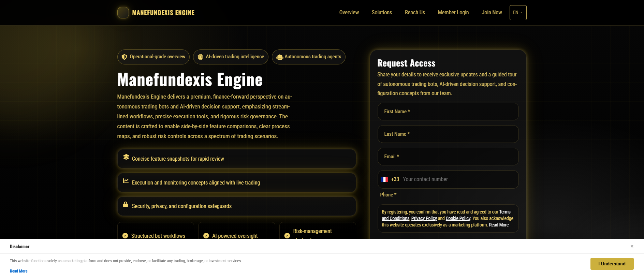Screen dimensions: 644x279
Task: Click Read More in the registration notice
Action: tap(499, 225)
